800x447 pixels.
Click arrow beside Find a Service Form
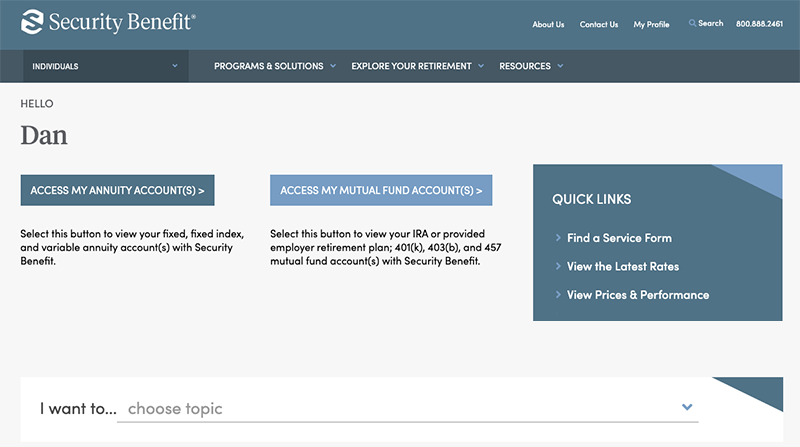point(558,237)
